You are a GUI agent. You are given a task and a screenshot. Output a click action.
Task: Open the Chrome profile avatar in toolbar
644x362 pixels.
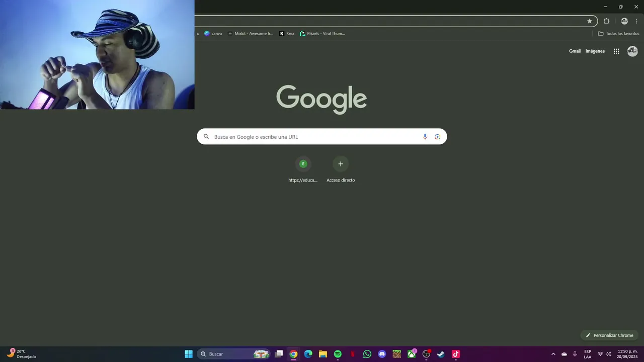click(x=624, y=21)
